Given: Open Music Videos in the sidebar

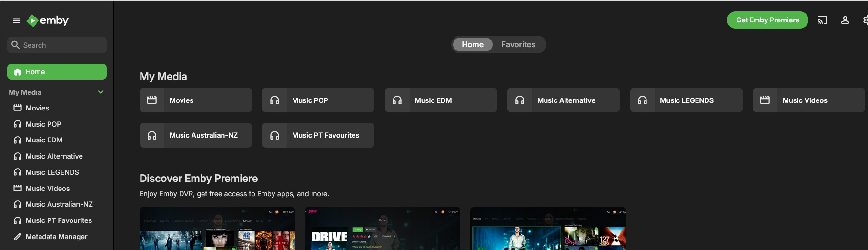Looking at the screenshot, I should pos(57,189).
